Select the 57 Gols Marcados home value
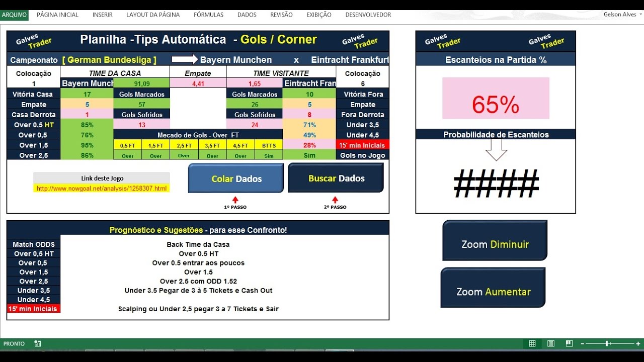Viewport: 644px width, 362px height. [142, 104]
